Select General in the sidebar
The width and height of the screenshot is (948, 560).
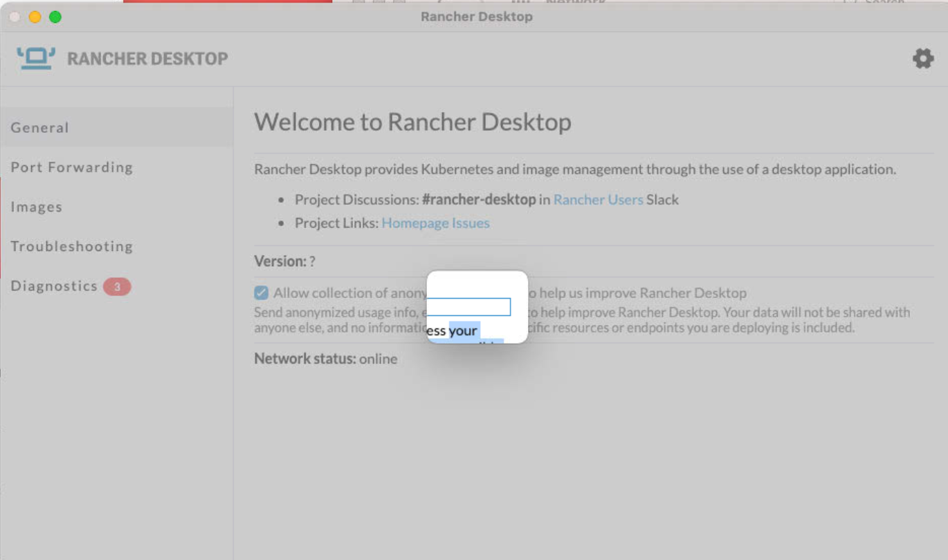[x=39, y=127]
